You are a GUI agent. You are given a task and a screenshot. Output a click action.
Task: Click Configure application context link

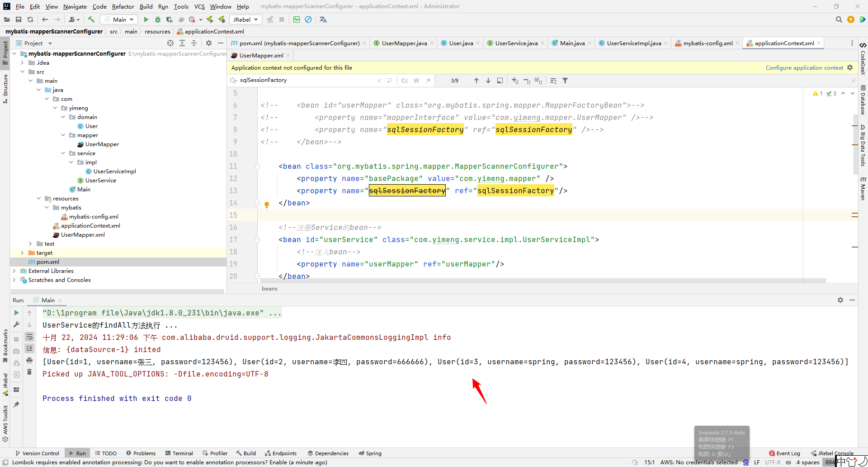804,68
